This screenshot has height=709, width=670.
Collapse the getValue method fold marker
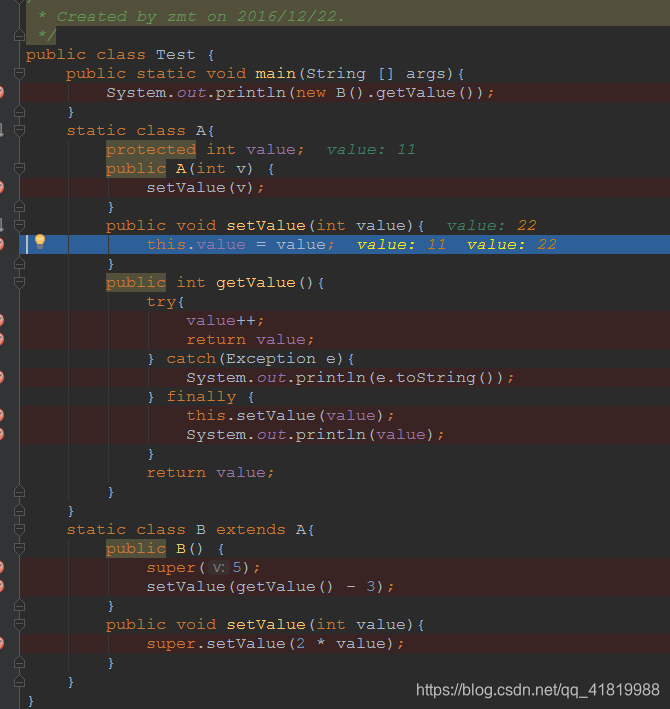tap(19, 282)
